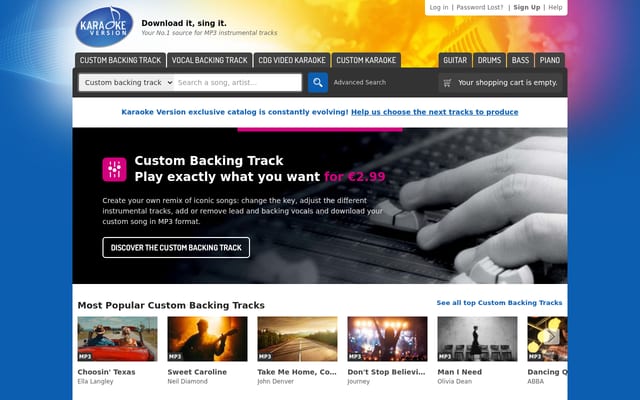Switch to the Drums tab
Screen dimensions: 640x400
(489, 60)
